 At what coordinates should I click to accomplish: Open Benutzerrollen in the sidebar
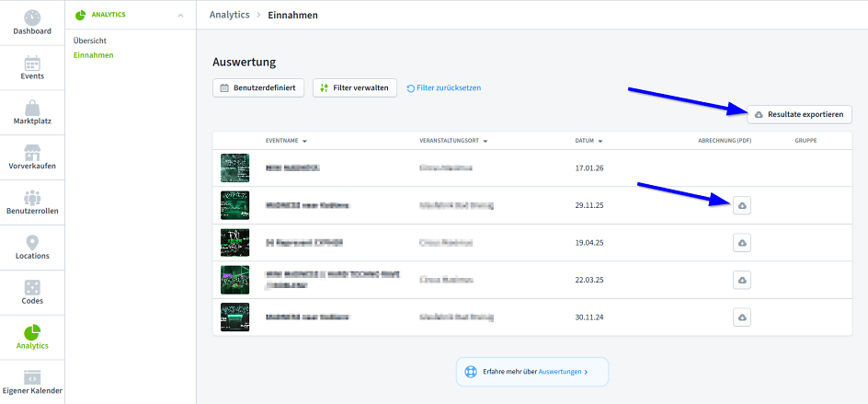pos(32,202)
